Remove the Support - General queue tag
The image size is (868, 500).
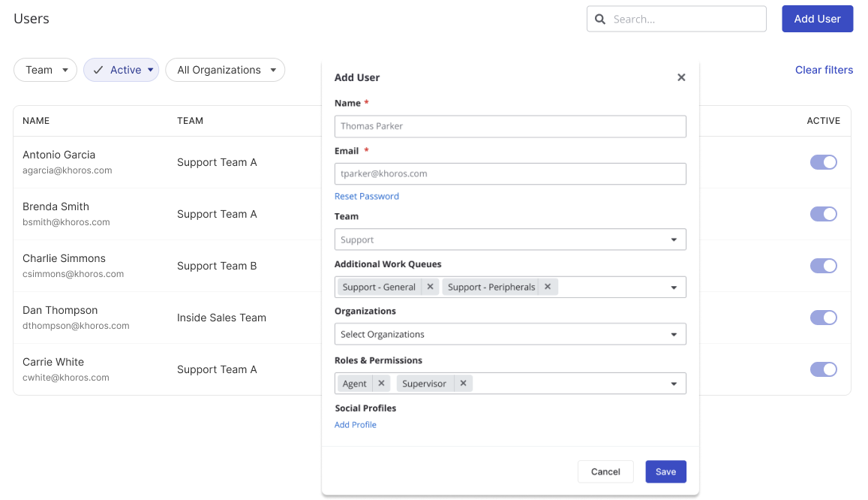click(x=430, y=287)
